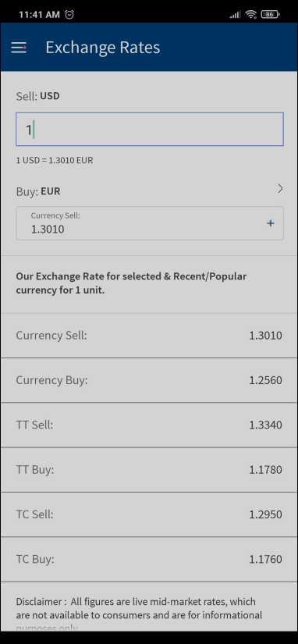Tap the Wi-Fi status icon

(250, 14)
